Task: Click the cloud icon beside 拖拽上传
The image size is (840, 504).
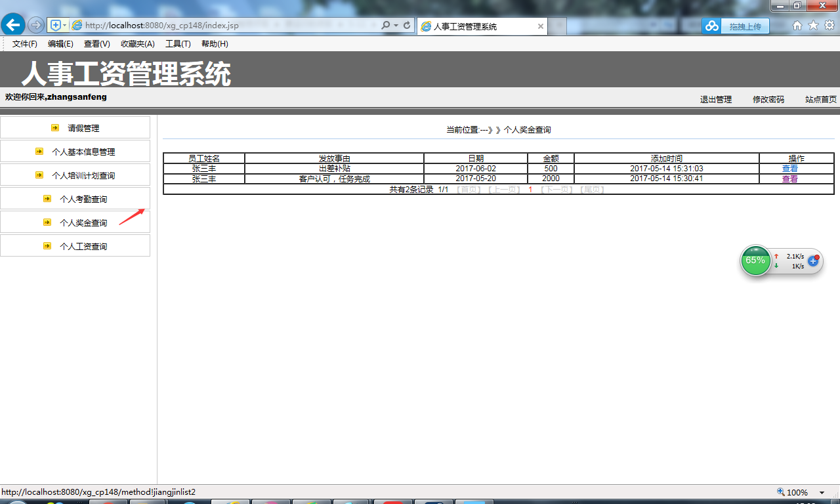Action: (712, 26)
